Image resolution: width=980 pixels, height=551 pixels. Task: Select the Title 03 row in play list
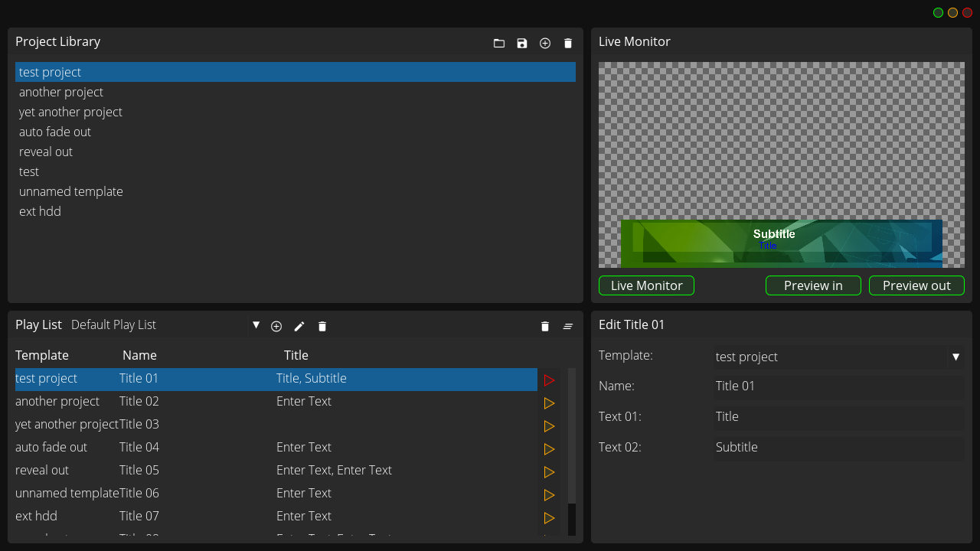pyautogui.click(x=276, y=425)
